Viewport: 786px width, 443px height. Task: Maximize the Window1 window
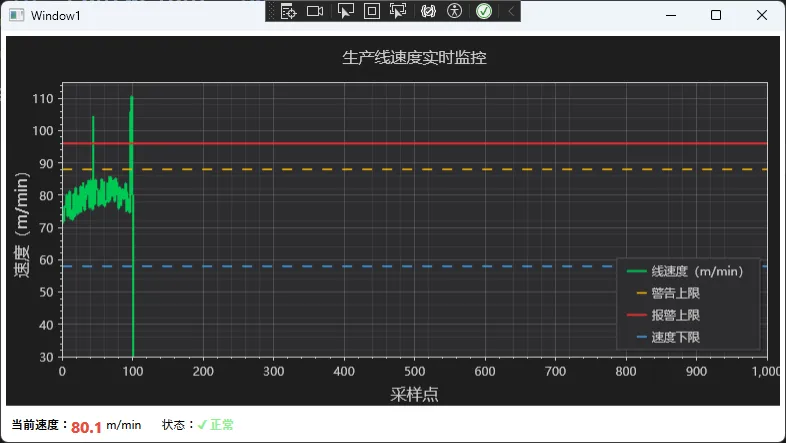715,15
